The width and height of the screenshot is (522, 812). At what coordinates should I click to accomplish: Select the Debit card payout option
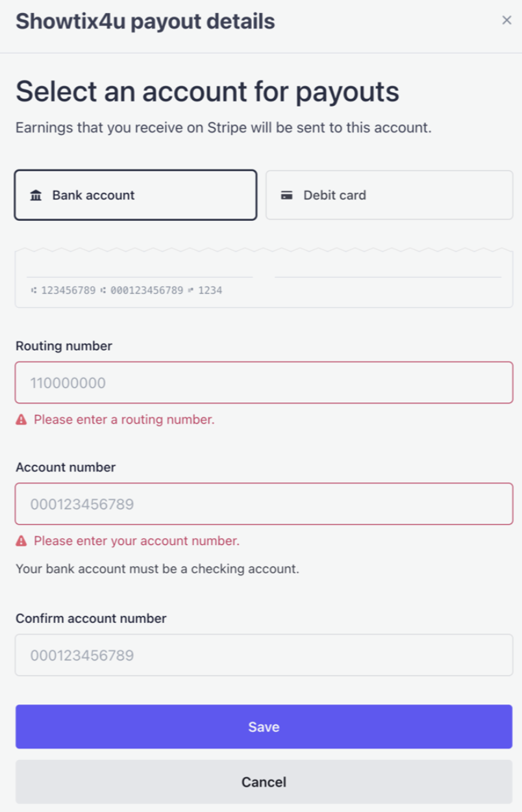[x=390, y=195]
